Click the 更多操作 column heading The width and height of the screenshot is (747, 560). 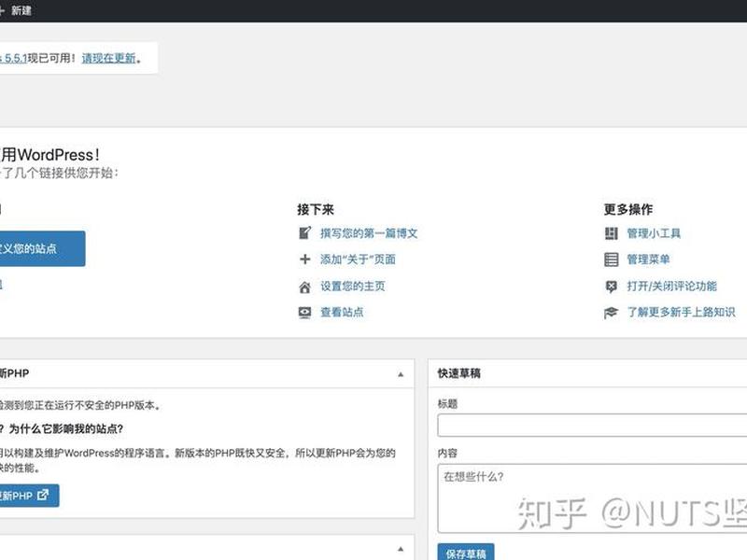pyautogui.click(x=628, y=209)
